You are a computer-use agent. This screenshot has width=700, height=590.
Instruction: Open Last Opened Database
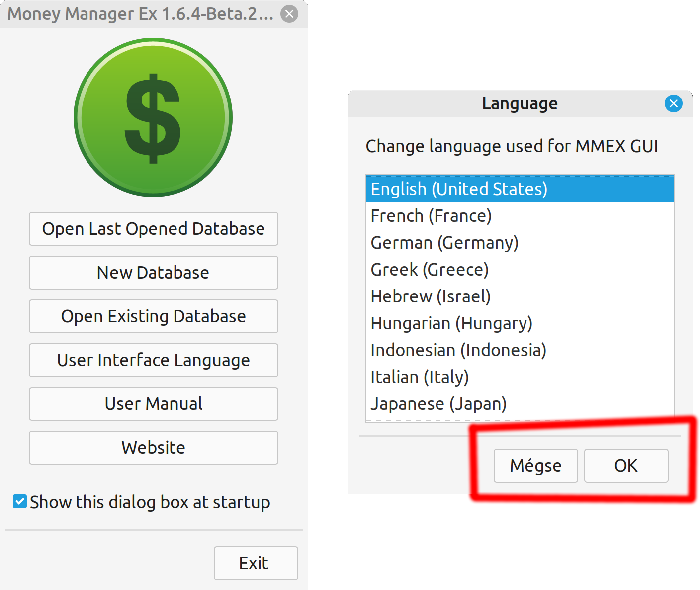[153, 229]
